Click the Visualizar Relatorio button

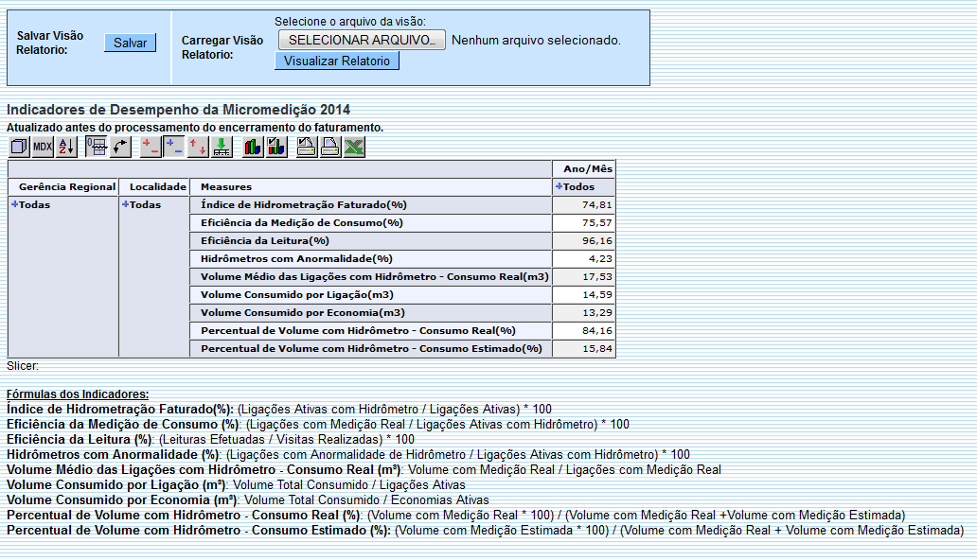click(336, 60)
